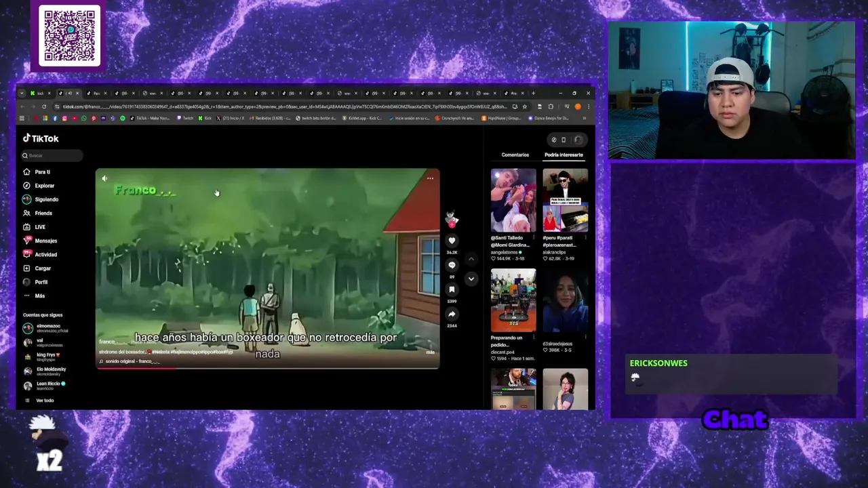This screenshot has height=488, width=868.
Task: Open Mensajes in the sidebar
Action: click(40, 241)
